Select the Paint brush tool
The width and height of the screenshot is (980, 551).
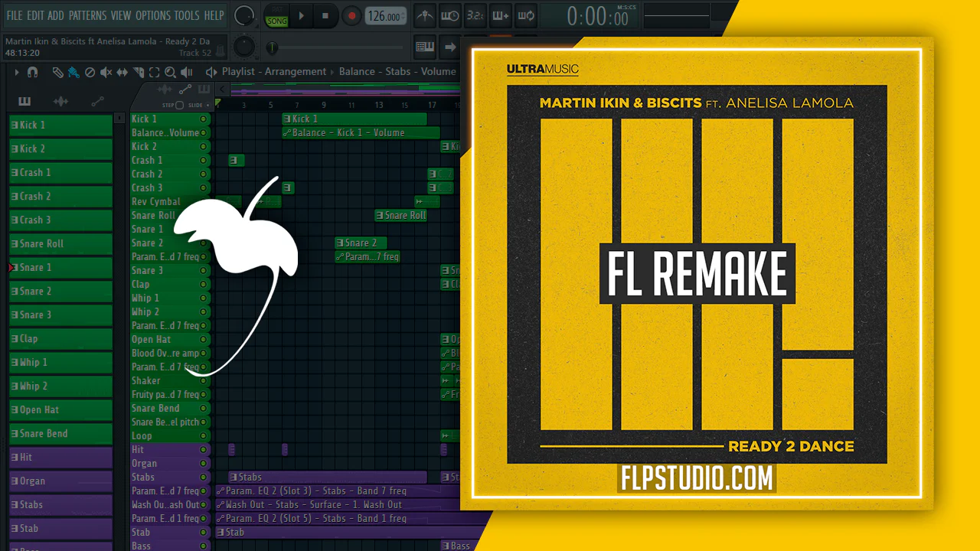click(73, 72)
